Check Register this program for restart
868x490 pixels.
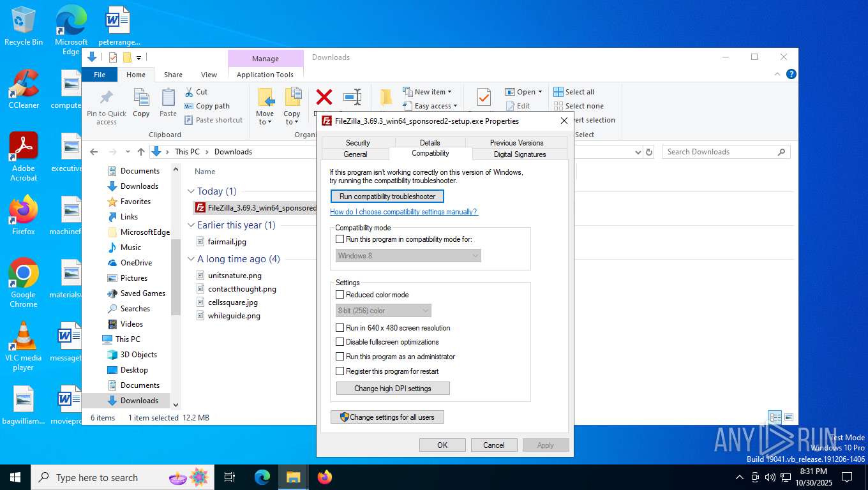click(x=340, y=371)
